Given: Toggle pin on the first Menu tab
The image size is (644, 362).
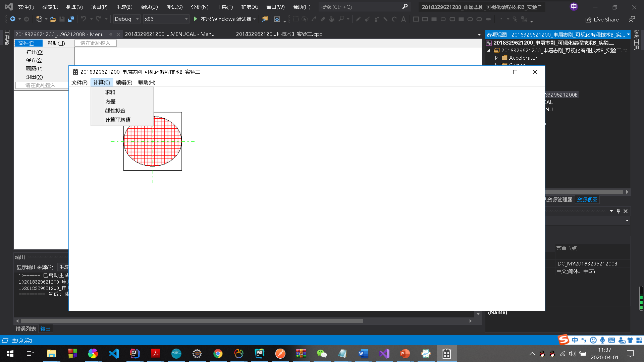Looking at the screenshot, I should pyautogui.click(x=111, y=34).
